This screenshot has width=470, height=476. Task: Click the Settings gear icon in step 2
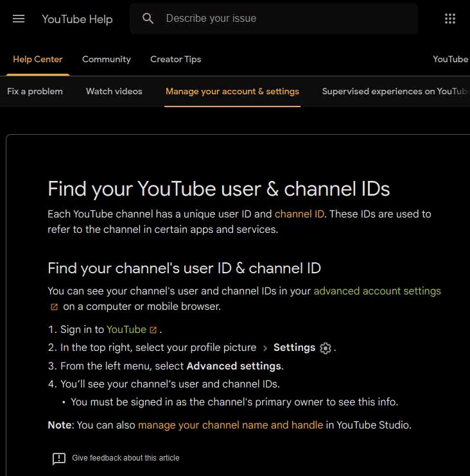click(326, 348)
